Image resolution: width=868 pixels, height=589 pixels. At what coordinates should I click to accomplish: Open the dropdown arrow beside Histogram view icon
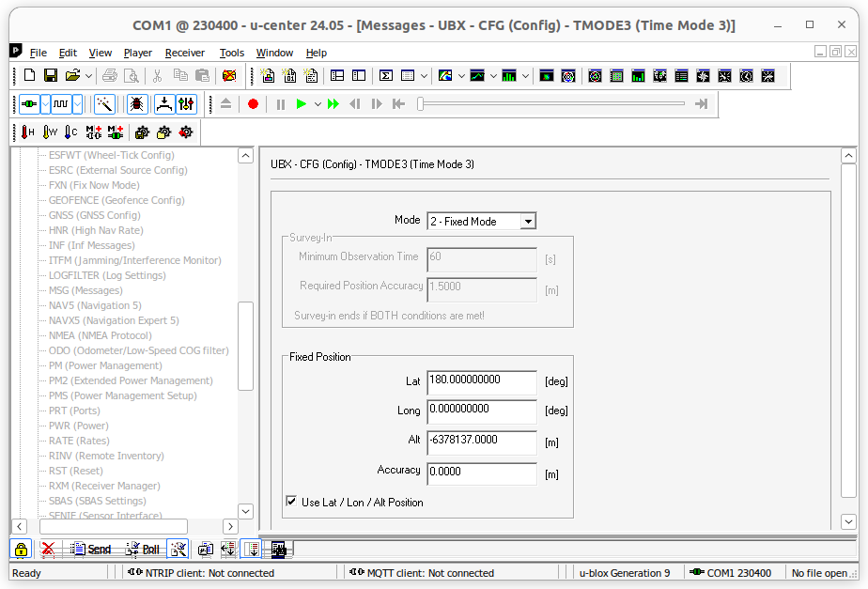(525, 75)
